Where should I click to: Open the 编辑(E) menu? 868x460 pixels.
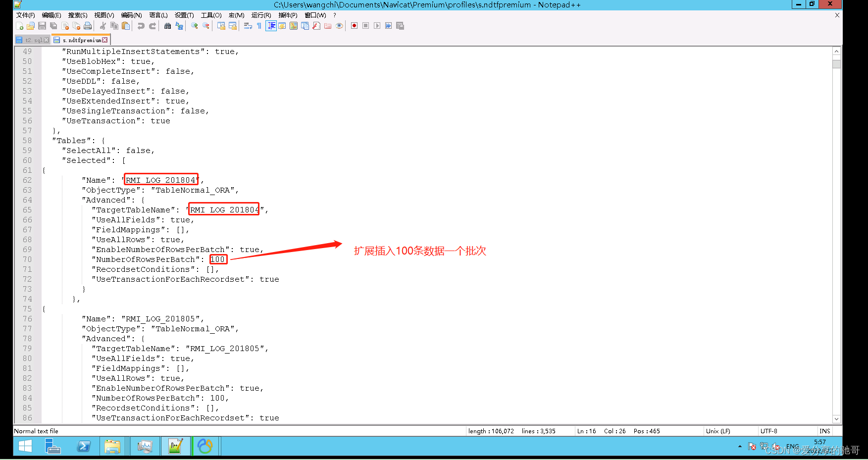pyautogui.click(x=51, y=15)
